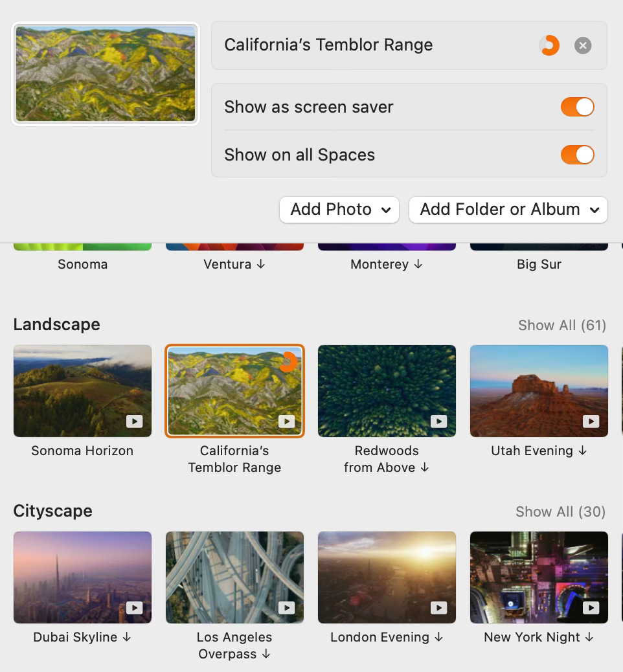Click the Sonoma Horizon caption text
The image size is (623, 672).
pyautogui.click(x=82, y=451)
